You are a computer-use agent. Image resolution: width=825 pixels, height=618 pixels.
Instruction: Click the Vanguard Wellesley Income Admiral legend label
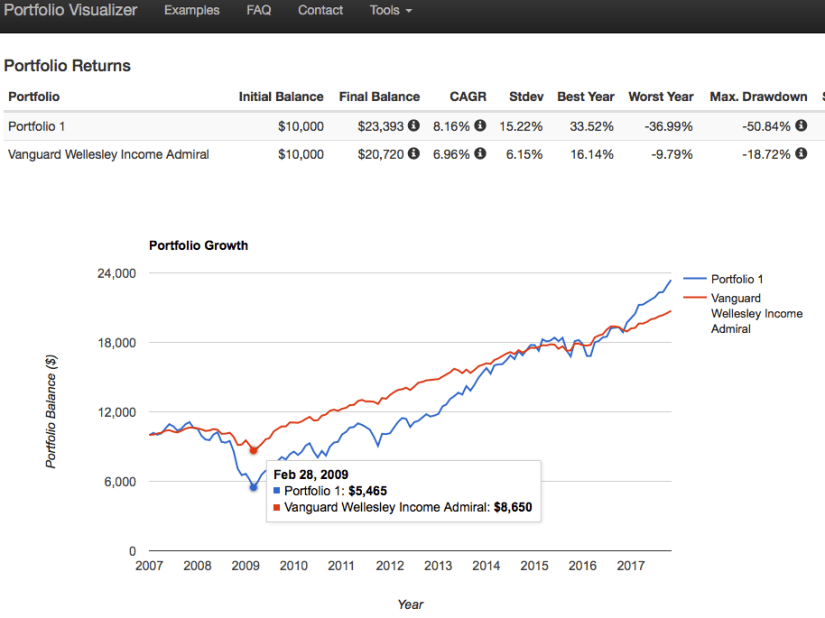tap(756, 313)
